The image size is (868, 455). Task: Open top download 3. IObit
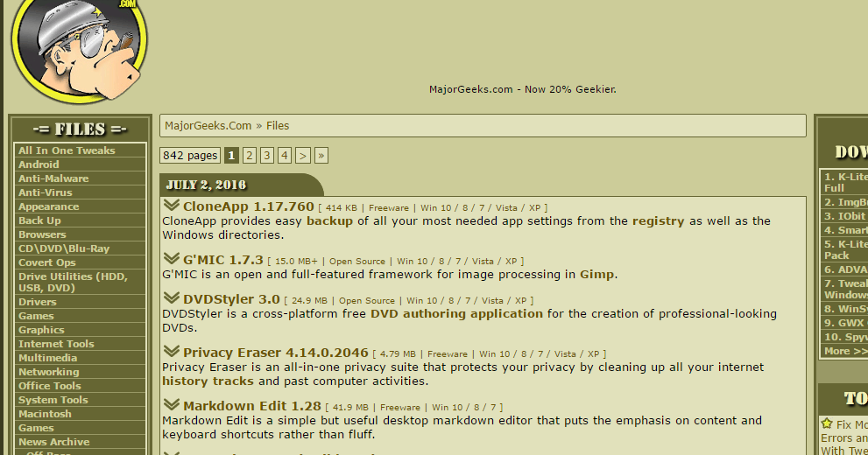click(x=844, y=216)
